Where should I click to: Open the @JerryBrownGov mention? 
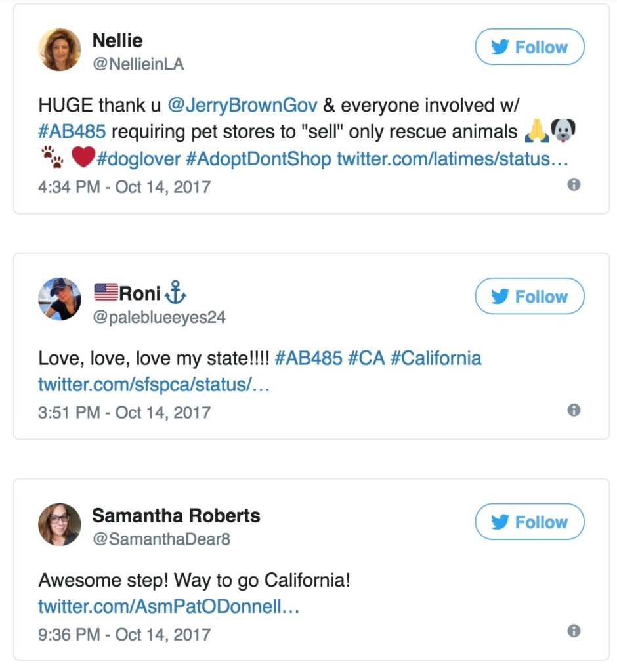click(x=243, y=105)
